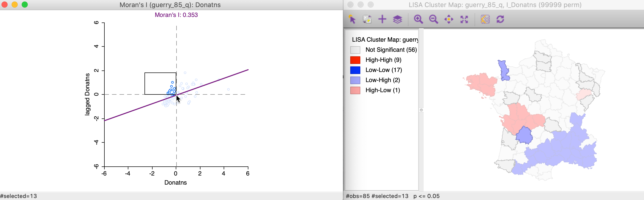
Task: Click the refresh map icon
Action: click(500, 19)
